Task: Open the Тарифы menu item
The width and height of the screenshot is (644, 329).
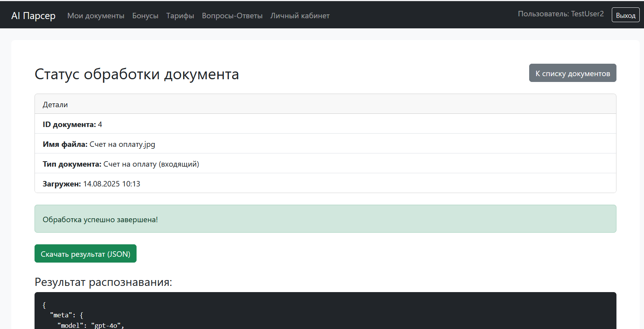Action: tap(180, 16)
